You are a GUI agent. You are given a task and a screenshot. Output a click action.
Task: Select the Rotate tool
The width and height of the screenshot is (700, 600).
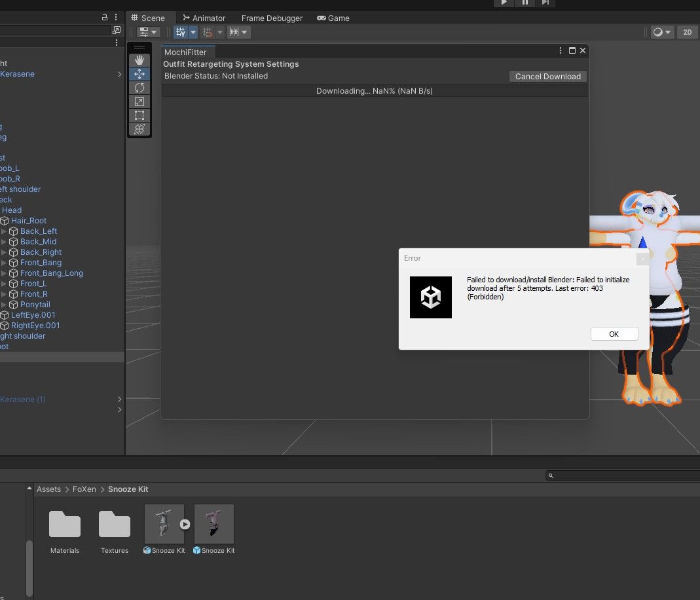tap(139, 88)
